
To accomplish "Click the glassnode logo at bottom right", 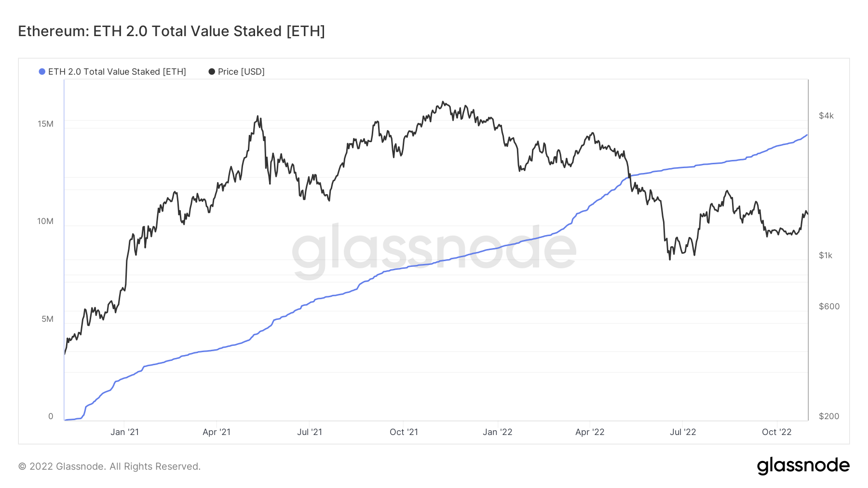I will point(803,466).
